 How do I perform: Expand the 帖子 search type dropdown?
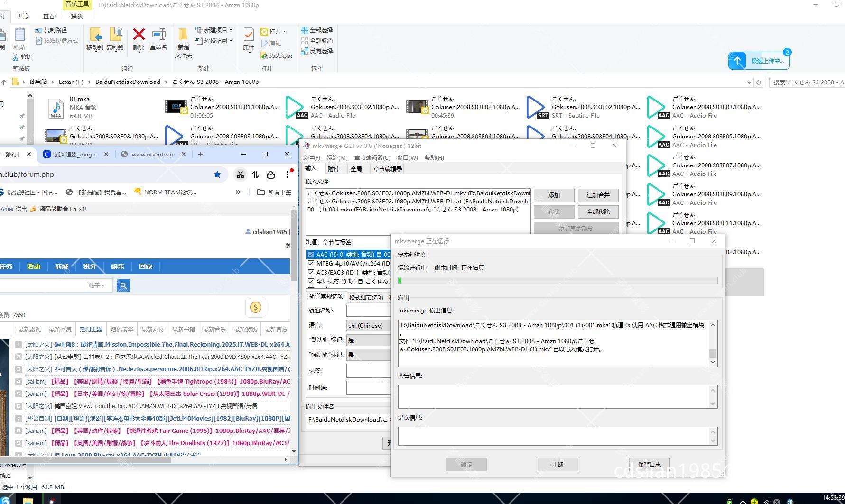click(97, 285)
